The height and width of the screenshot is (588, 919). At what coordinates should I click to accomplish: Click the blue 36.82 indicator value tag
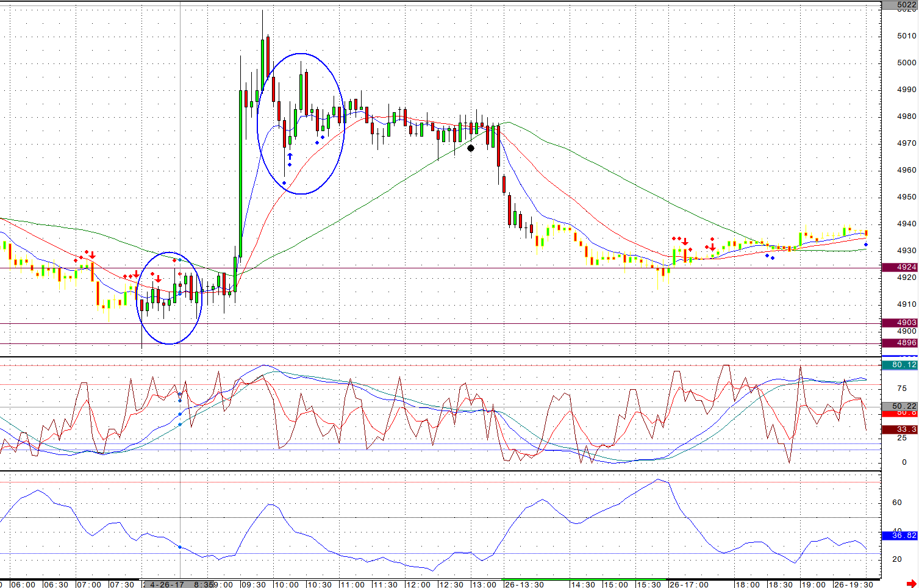(x=899, y=536)
